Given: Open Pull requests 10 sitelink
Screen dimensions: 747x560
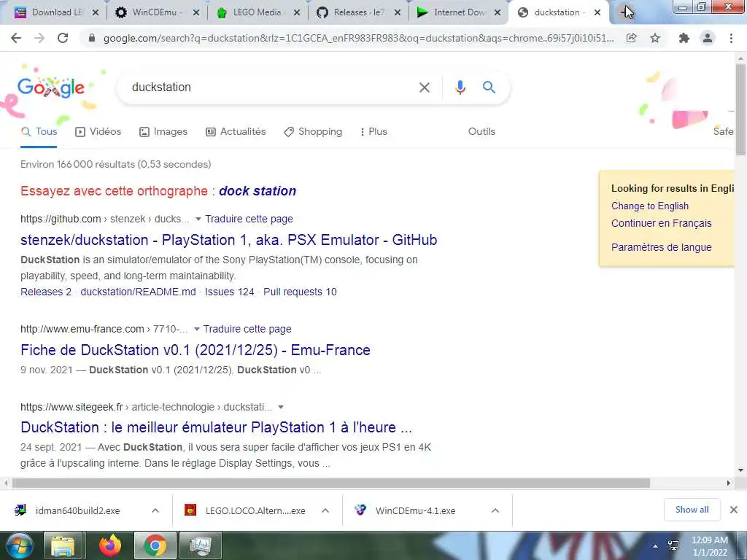Looking at the screenshot, I should click(x=300, y=292).
